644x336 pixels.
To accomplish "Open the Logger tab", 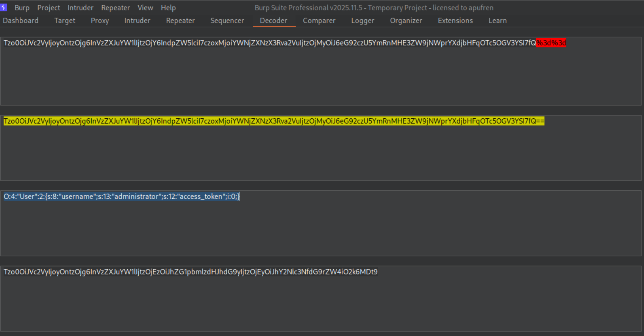I will [x=363, y=20].
